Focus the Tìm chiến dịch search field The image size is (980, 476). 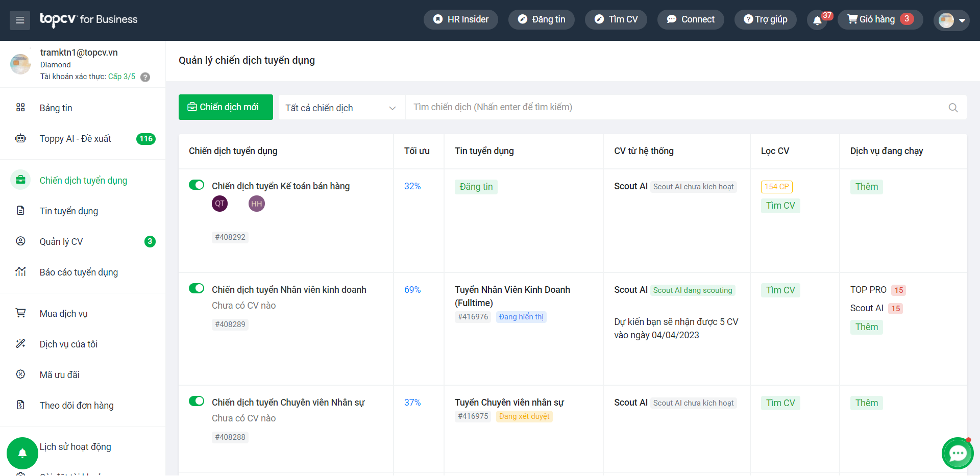tap(676, 107)
